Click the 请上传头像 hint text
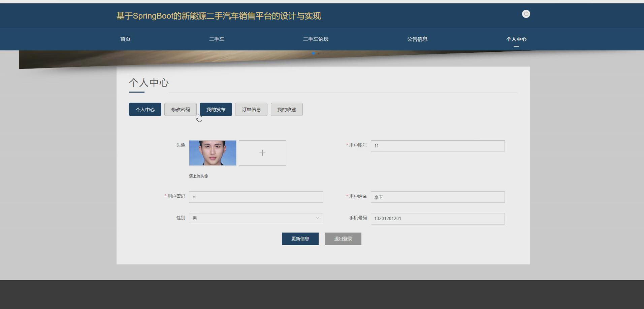Screen dimensions: 644x309 [x=198, y=176]
